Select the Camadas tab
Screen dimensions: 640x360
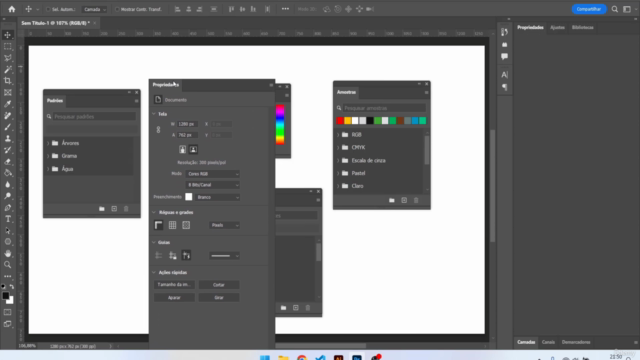click(x=526, y=342)
